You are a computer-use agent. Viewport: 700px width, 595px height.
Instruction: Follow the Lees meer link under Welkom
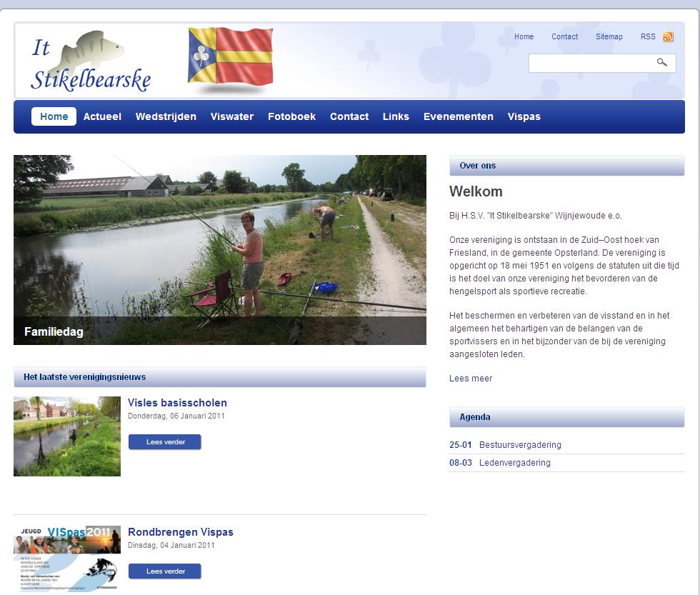tap(470, 379)
